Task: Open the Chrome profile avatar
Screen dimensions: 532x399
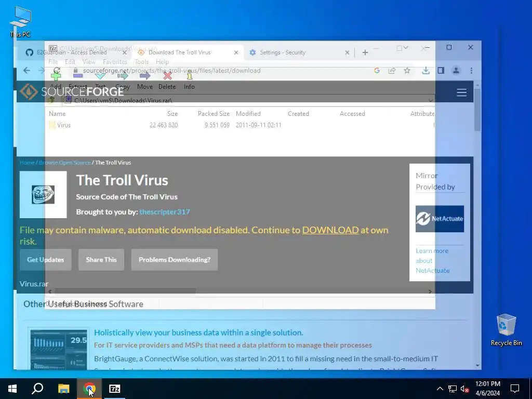Action: tap(456, 71)
